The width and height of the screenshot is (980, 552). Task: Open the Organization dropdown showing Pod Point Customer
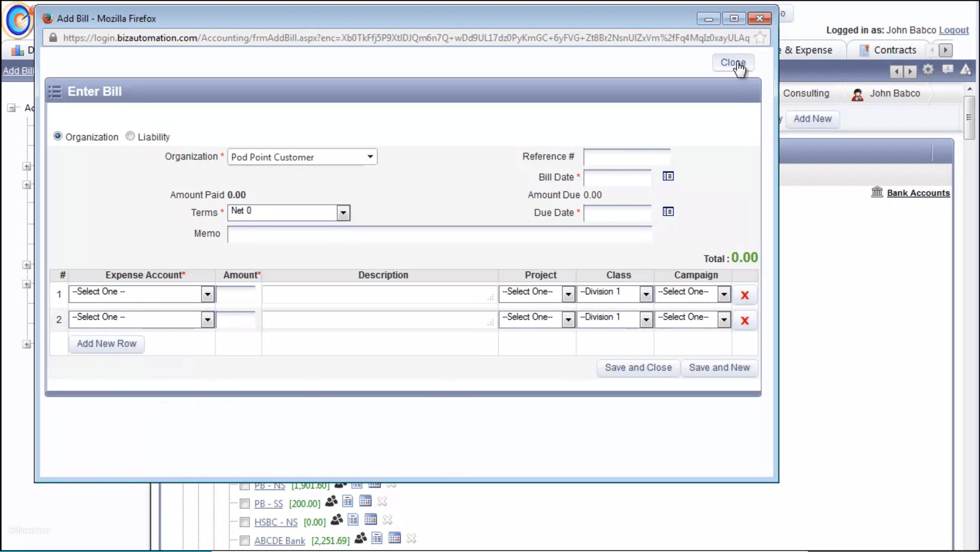pyautogui.click(x=369, y=157)
